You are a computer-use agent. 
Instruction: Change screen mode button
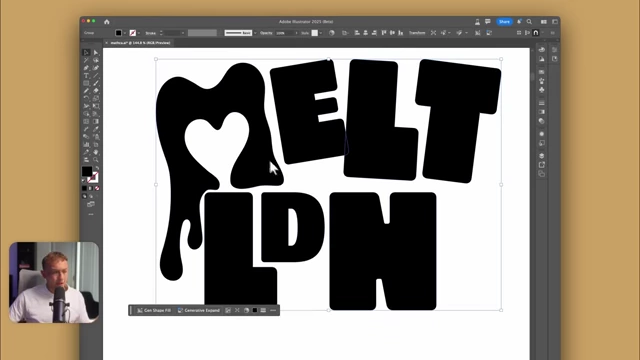pyautogui.click(x=91, y=204)
